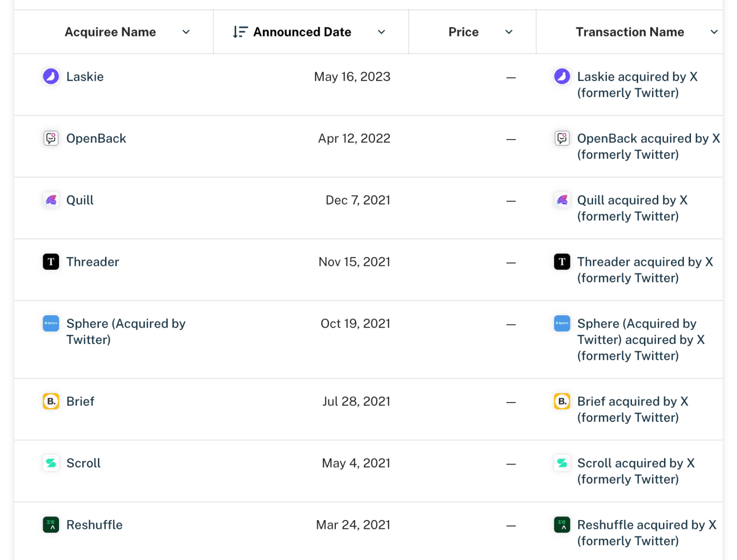Open 'Threader acquired by X' transaction link

(x=645, y=270)
